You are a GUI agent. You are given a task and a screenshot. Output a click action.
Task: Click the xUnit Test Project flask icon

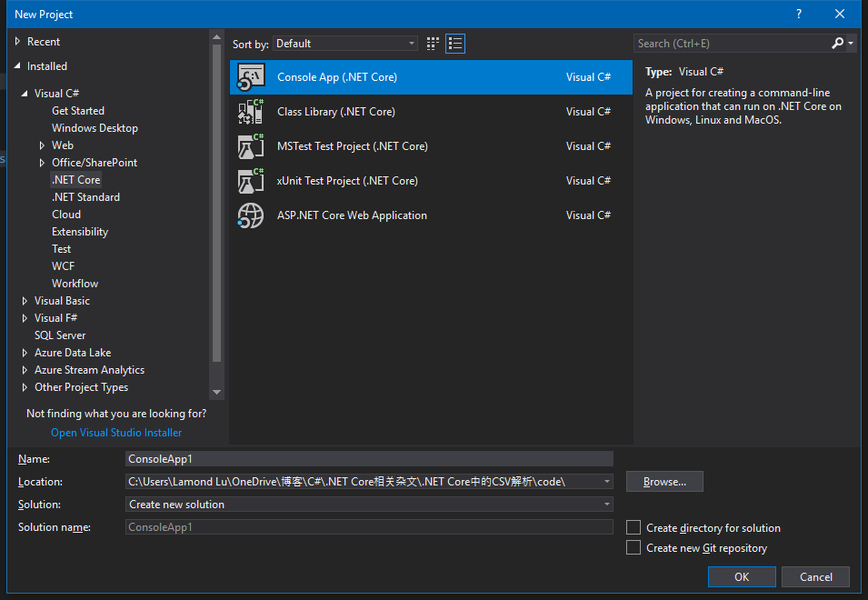pyautogui.click(x=252, y=180)
